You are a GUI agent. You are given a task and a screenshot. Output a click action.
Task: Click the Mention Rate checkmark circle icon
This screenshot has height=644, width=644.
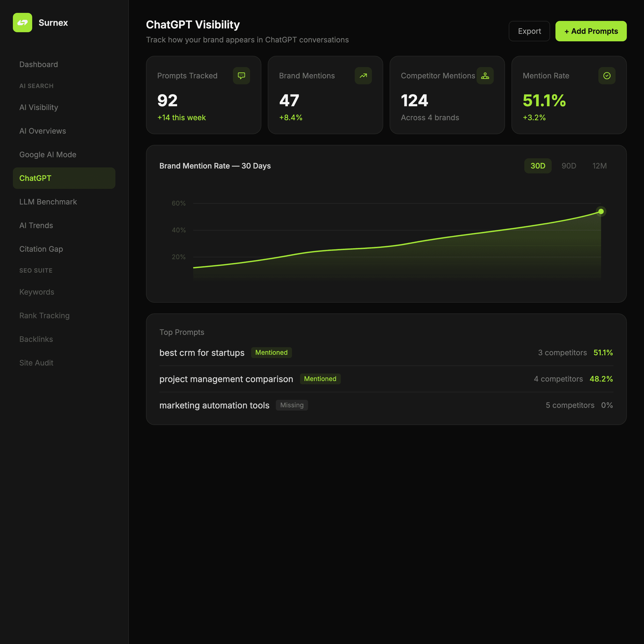(607, 76)
